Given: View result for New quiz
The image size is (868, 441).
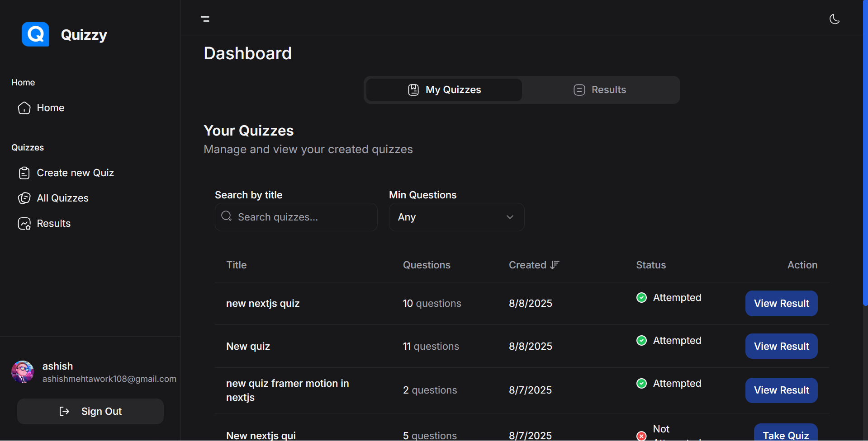Looking at the screenshot, I should click(x=781, y=347).
